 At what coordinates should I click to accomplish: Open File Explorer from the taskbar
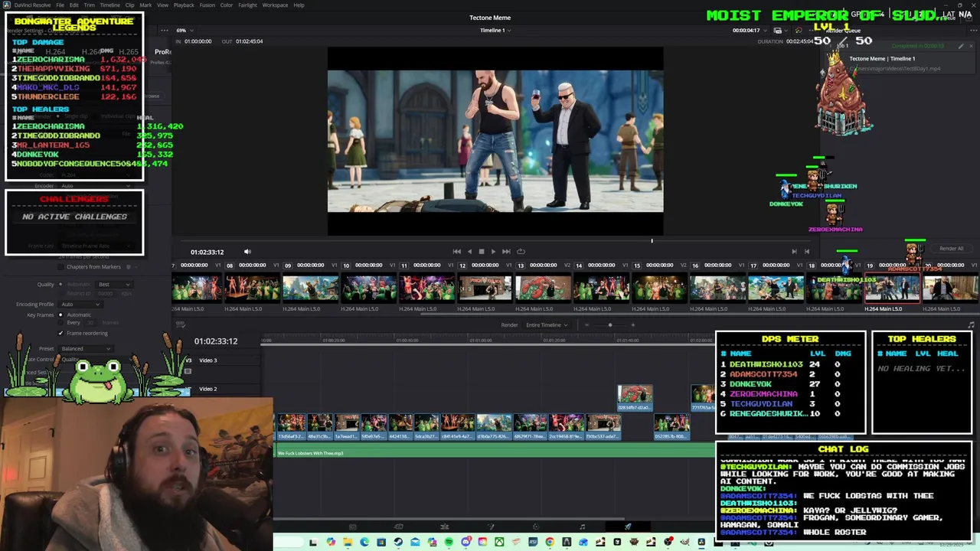pyautogui.click(x=347, y=542)
